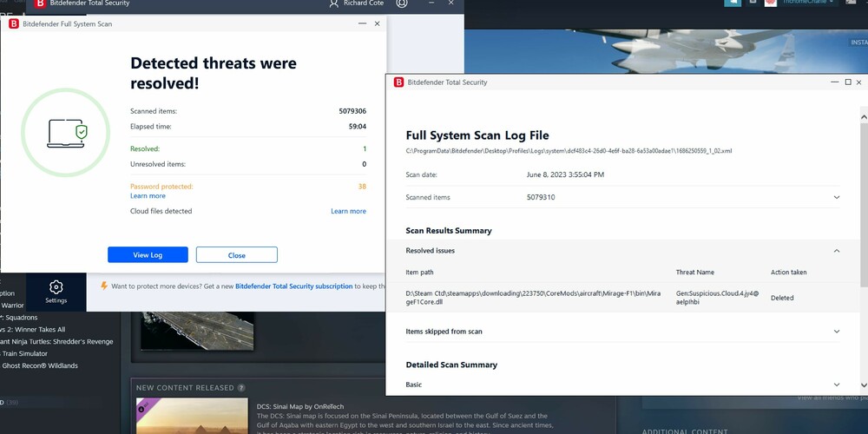The height and width of the screenshot is (434, 868).
Task: Click the View Log button
Action: tap(148, 254)
